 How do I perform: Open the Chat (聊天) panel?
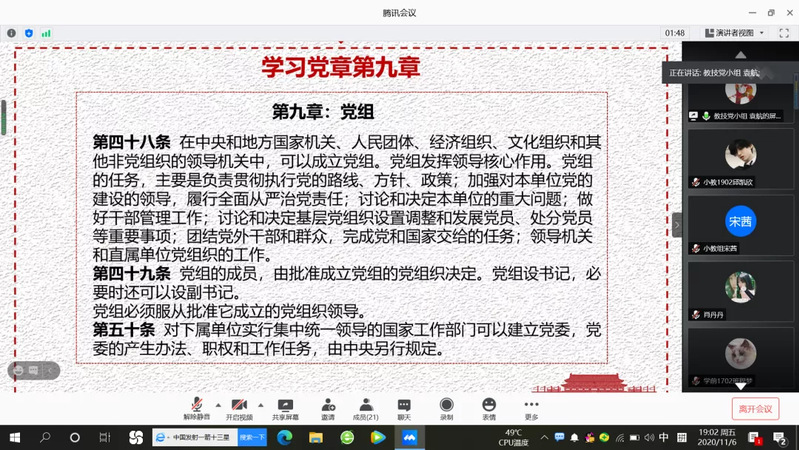[404, 407]
